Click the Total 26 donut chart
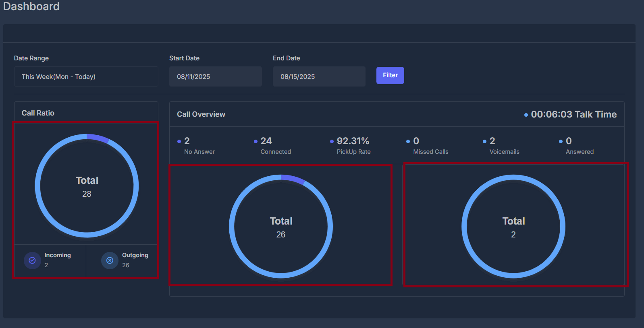 click(281, 226)
